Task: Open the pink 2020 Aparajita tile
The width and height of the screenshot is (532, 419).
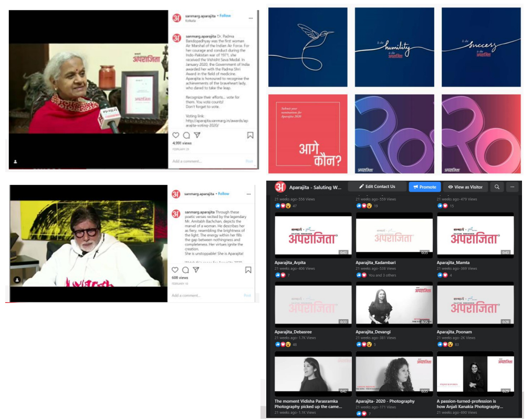Action: [481, 134]
